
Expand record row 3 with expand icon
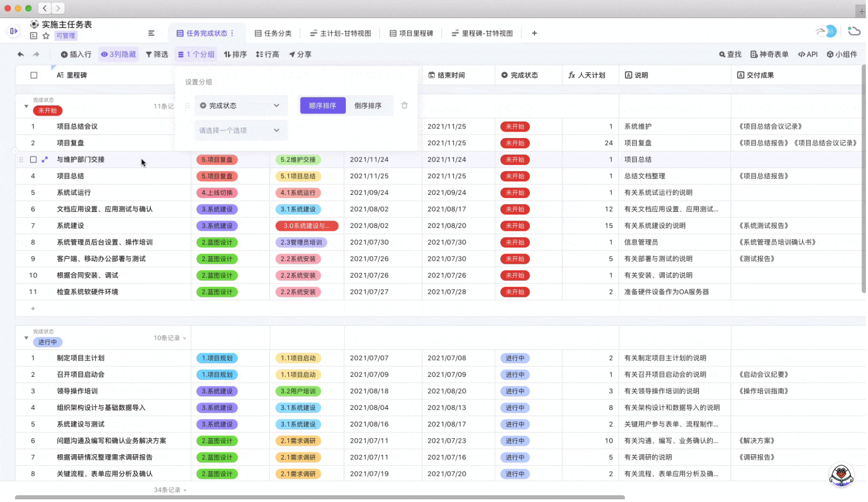pyautogui.click(x=45, y=159)
